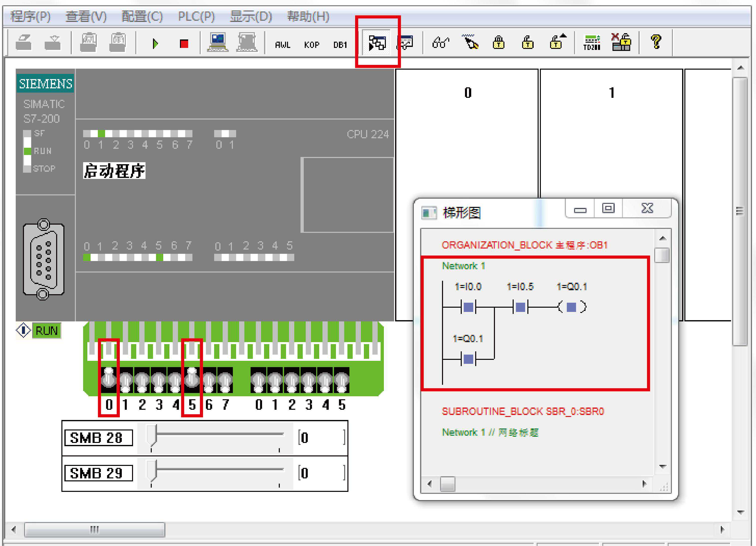The image size is (756, 546).
Task: Open the 程序(P) menu
Action: coord(30,16)
